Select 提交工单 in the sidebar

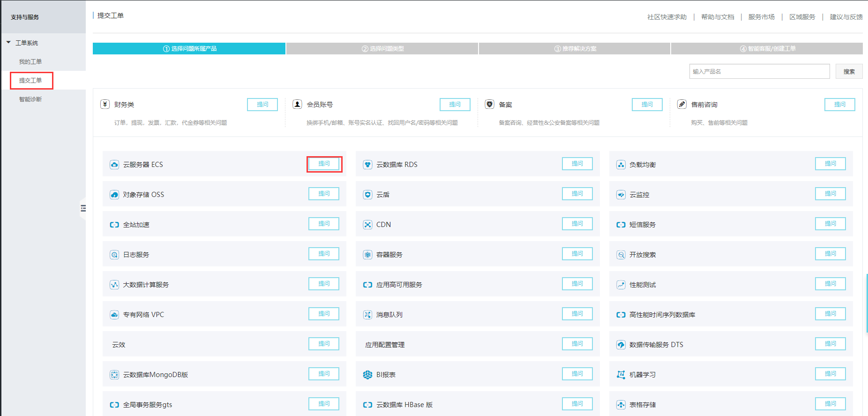tap(30, 80)
